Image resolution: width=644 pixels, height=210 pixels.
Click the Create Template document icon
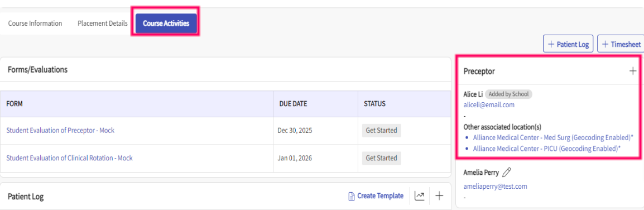coord(351,197)
